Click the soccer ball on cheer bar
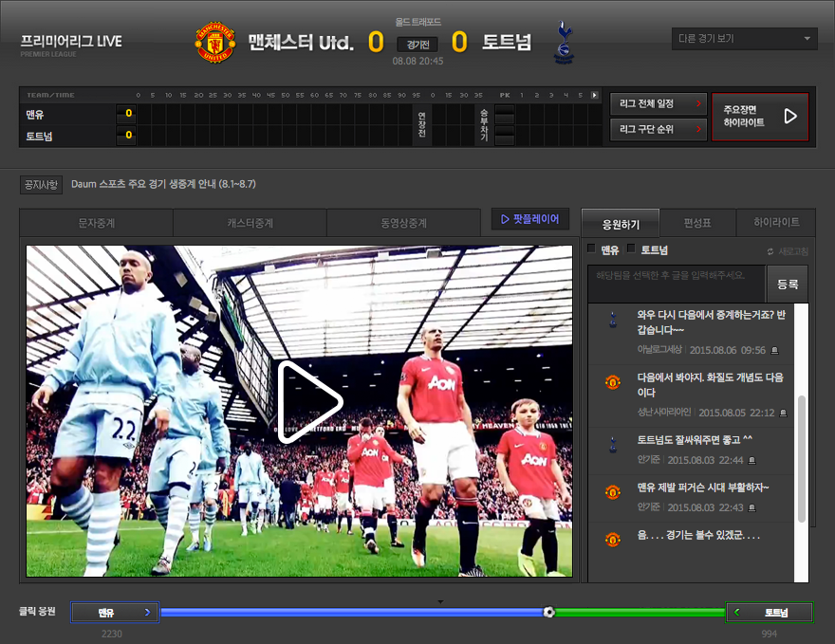The image size is (835, 644). pos(549,612)
